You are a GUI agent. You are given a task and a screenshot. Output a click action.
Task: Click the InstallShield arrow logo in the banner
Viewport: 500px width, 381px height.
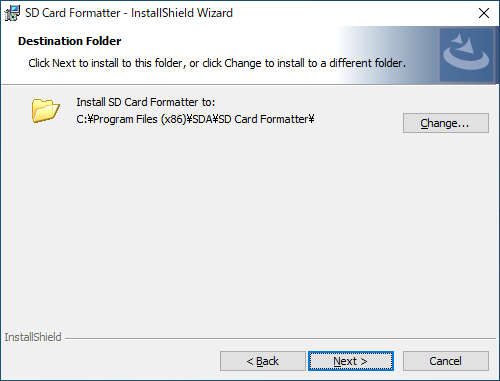[466, 55]
